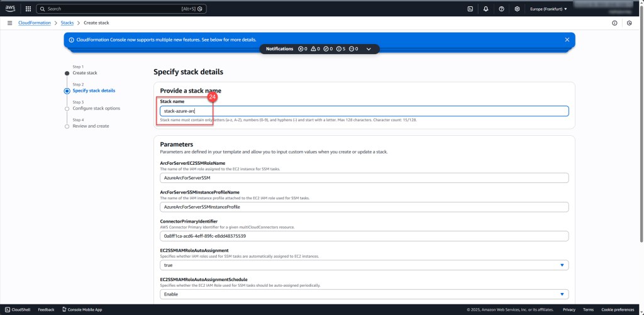
Task: Focus the AWS search box
Action: tap(119, 9)
